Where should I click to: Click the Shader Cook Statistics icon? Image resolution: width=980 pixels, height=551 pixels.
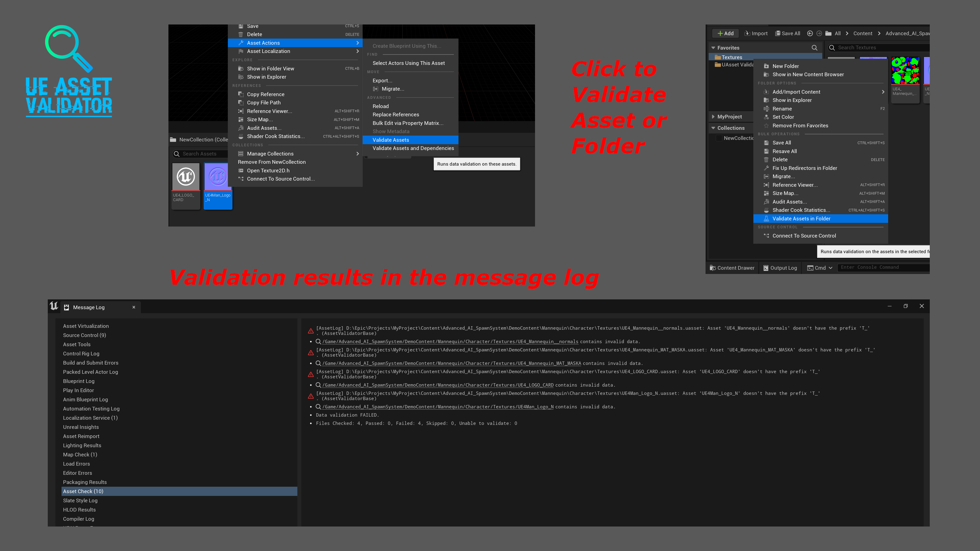(241, 136)
